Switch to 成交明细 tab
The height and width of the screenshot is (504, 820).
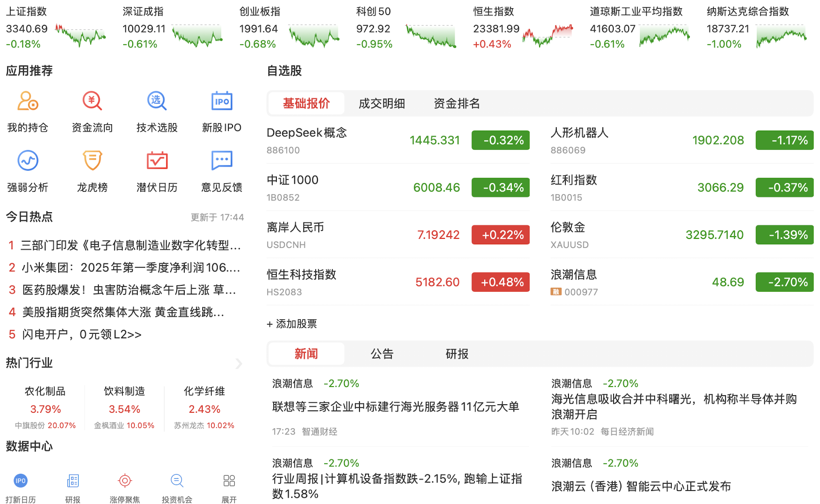click(x=382, y=103)
